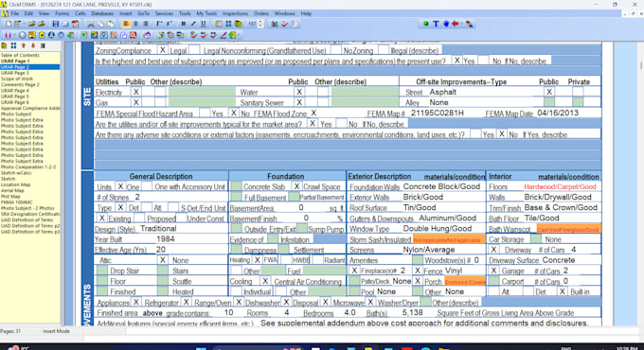
Task: Open the Services menu
Action: coord(164,13)
